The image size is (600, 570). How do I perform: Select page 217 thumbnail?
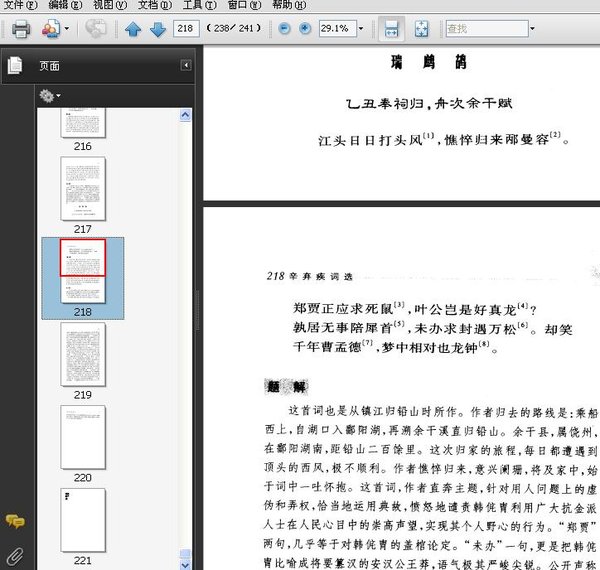(82, 190)
